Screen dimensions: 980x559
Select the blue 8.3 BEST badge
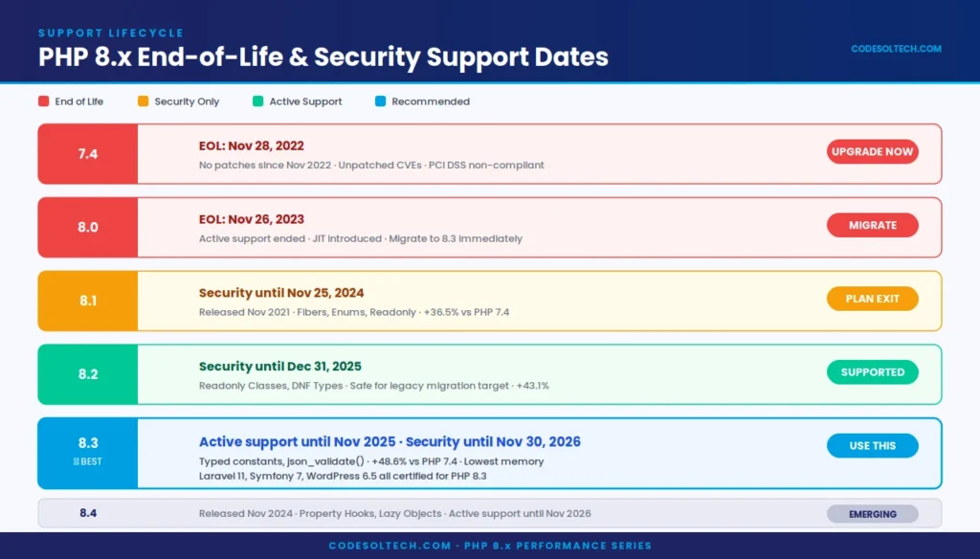coord(88,452)
